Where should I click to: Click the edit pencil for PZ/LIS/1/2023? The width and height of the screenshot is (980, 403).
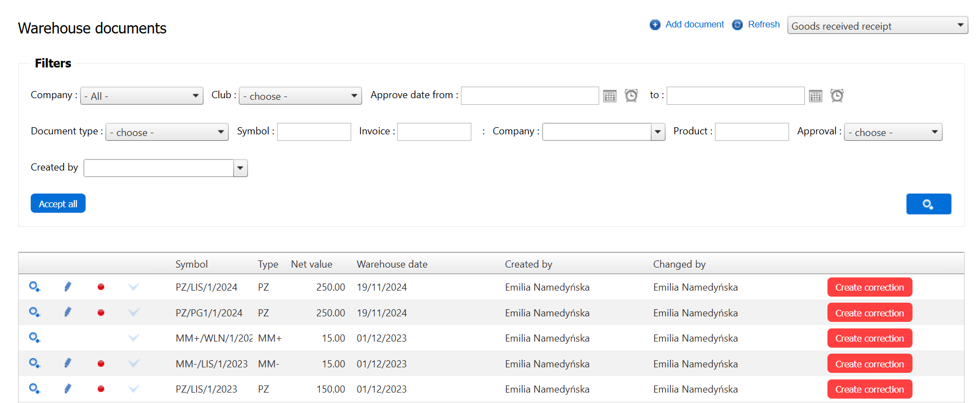(x=67, y=389)
